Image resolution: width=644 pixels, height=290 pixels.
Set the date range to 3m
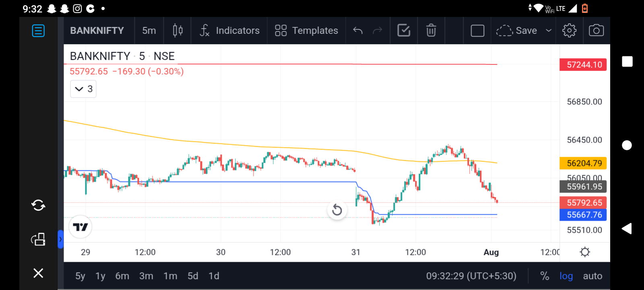coord(146,276)
